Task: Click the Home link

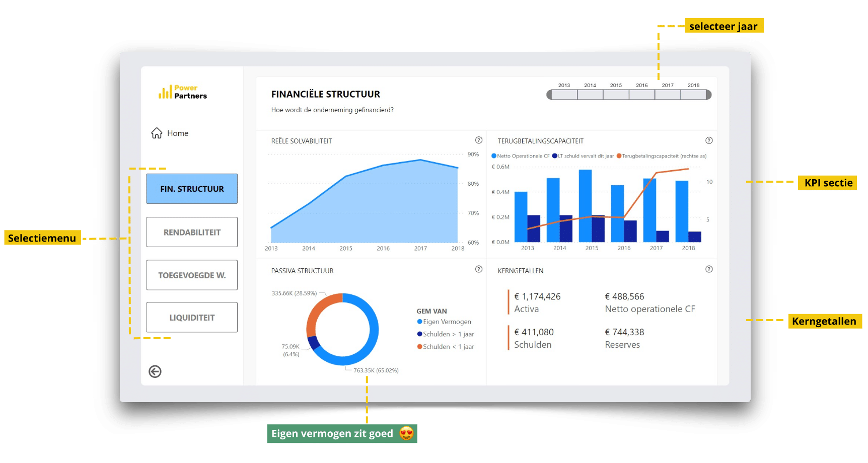Action: (178, 133)
